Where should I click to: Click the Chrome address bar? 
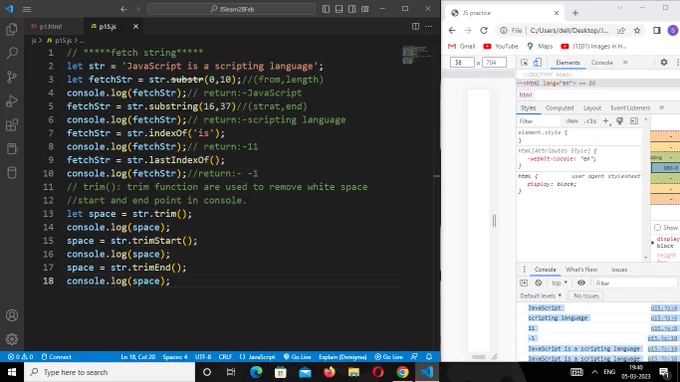(569, 30)
